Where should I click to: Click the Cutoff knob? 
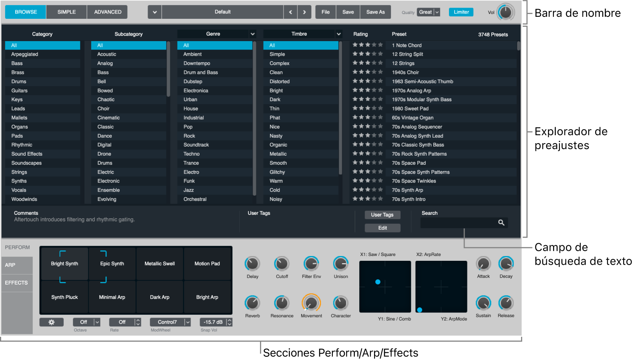point(282,264)
